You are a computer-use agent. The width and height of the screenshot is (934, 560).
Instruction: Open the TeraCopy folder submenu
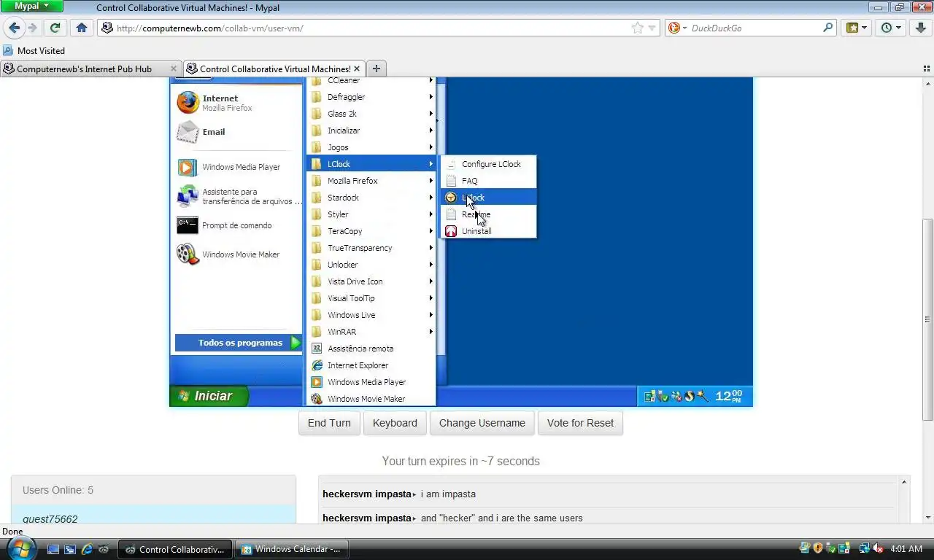pos(371,231)
